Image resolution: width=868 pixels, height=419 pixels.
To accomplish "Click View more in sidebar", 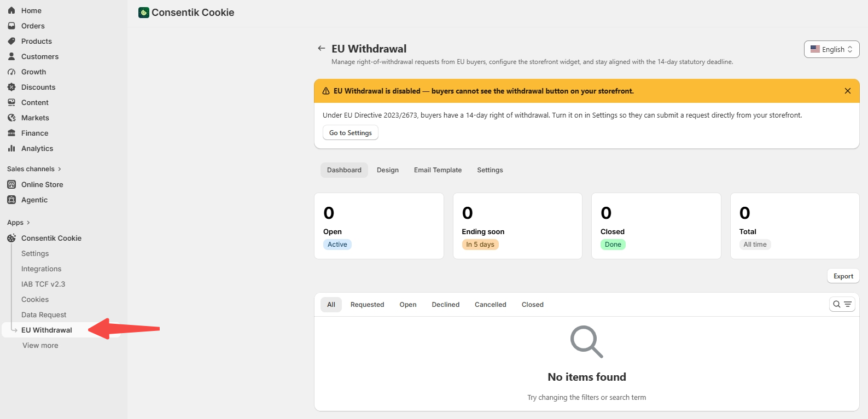I will 40,345.
